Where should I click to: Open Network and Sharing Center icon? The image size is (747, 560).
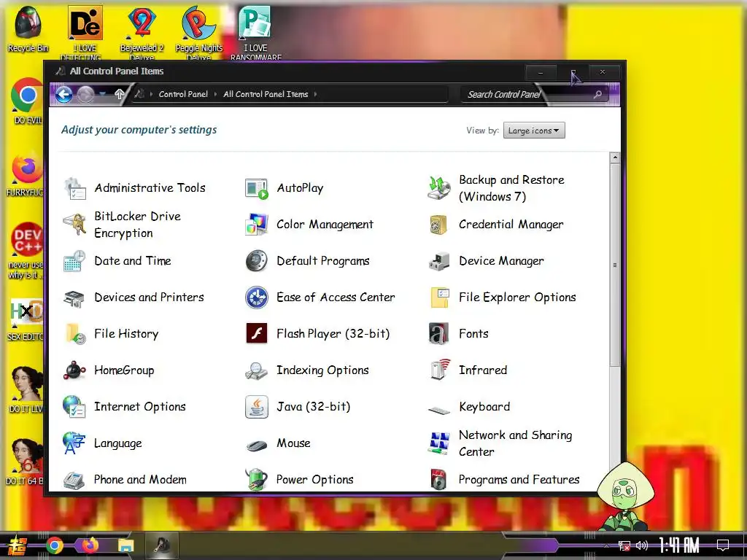[438, 443]
